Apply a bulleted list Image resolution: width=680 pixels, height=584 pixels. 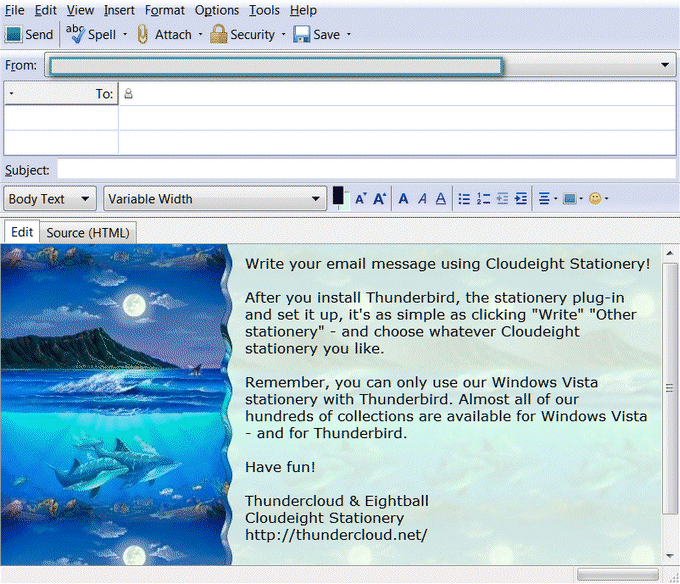click(x=464, y=199)
